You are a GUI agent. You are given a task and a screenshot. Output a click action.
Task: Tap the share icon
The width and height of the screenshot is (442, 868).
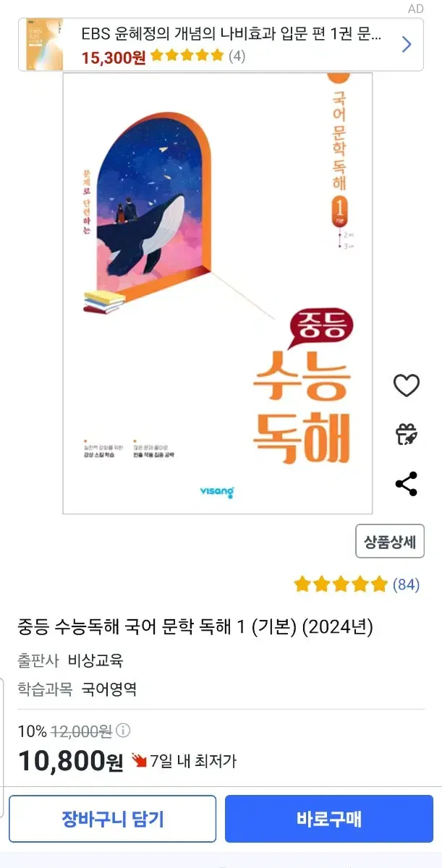(407, 484)
